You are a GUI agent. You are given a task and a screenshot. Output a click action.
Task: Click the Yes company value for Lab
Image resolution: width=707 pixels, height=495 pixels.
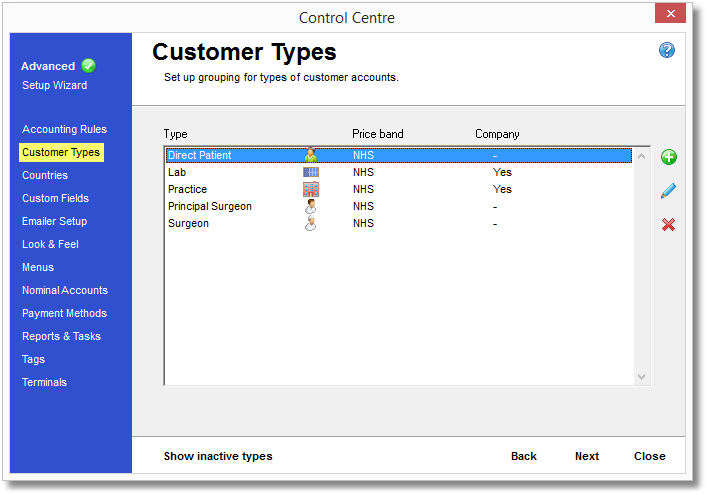pos(502,172)
